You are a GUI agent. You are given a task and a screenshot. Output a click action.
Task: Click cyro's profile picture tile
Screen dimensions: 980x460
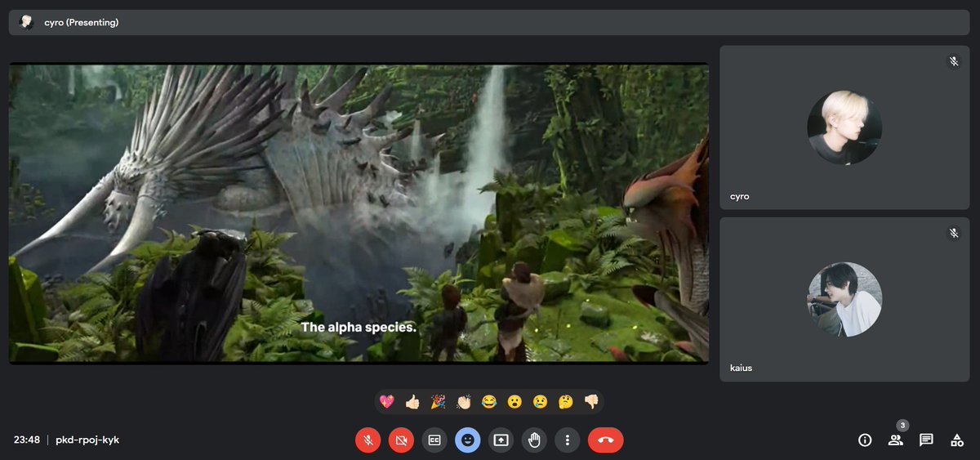pyautogui.click(x=844, y=127)
